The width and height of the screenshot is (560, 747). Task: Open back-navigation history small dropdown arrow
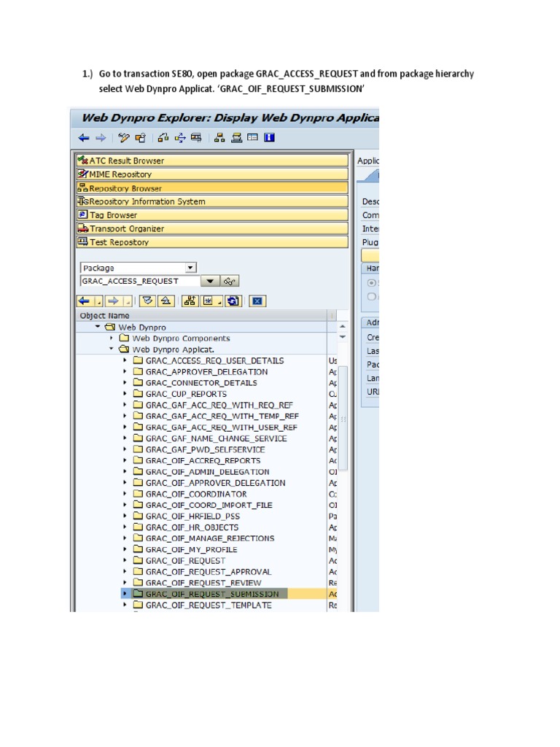tap(98, 301)
